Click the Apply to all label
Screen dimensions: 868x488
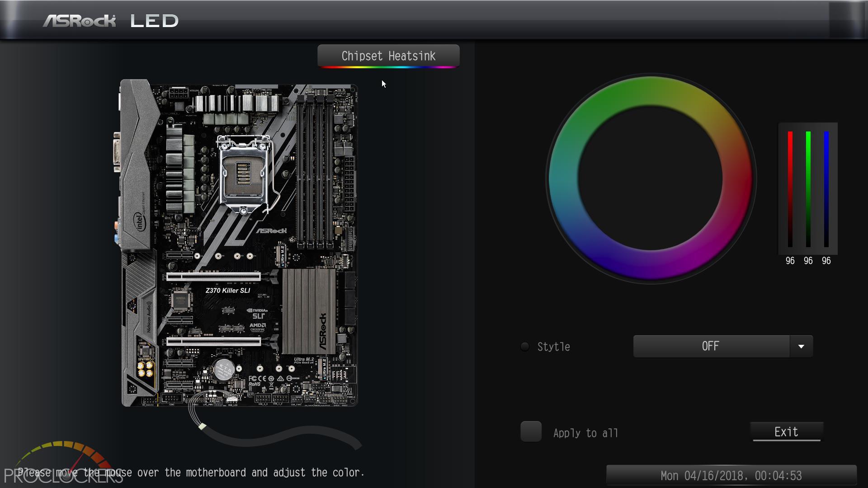tap(585, 433)
